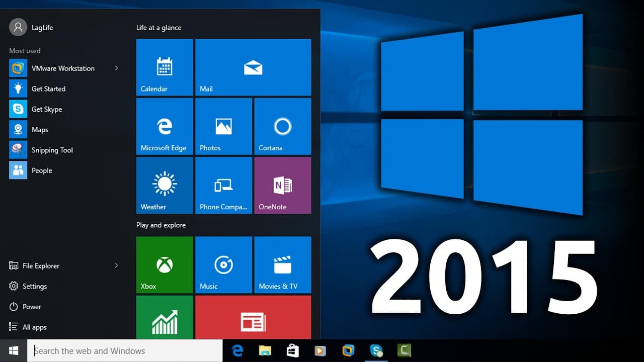Open Edge from the taskbar
The width and height of the screenshot is (644, 362).
click(237, 350)
